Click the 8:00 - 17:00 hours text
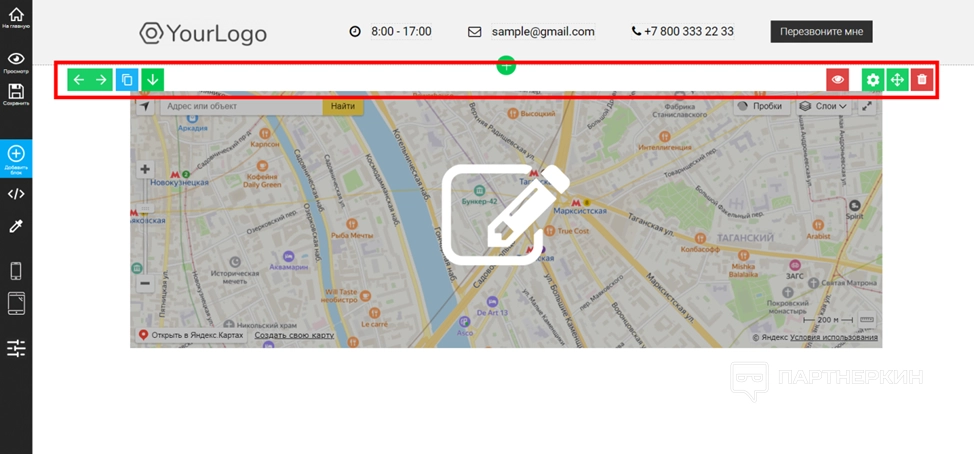The height and width of the screenshot is (454, 974). pos(401,31)
